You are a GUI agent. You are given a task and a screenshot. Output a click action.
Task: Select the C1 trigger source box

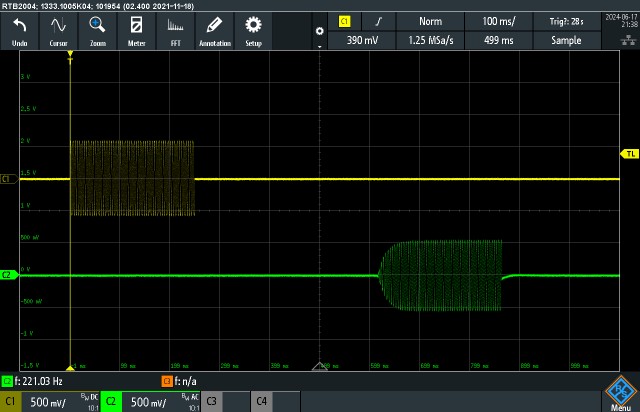pos(344,22)
